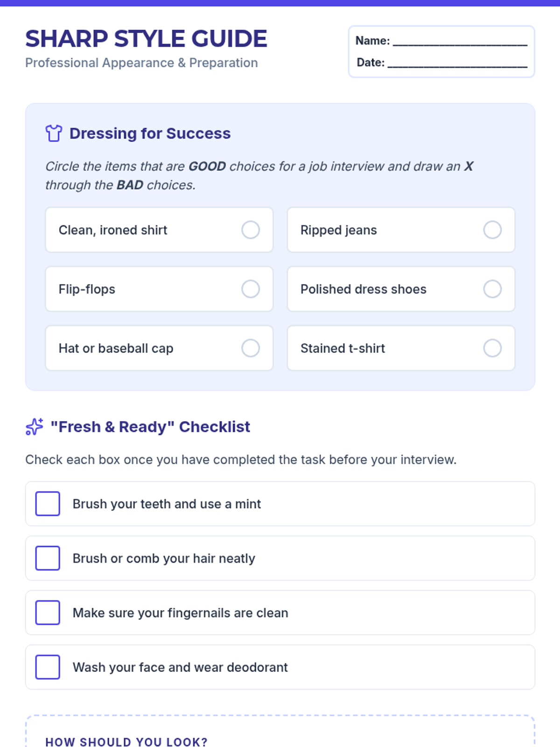Click the Name line field
This screenshot has width=560, height=747.
tap(460, 41)
